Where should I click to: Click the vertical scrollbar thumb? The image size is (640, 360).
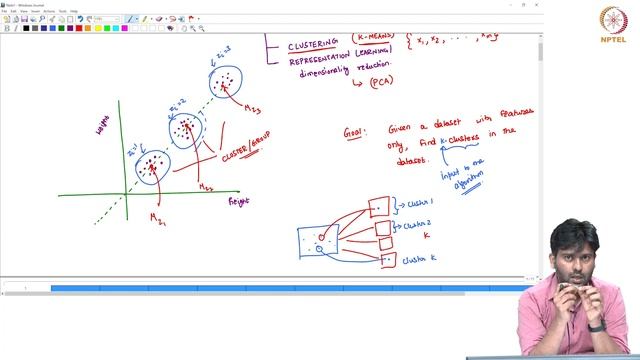tap(540, 51)
